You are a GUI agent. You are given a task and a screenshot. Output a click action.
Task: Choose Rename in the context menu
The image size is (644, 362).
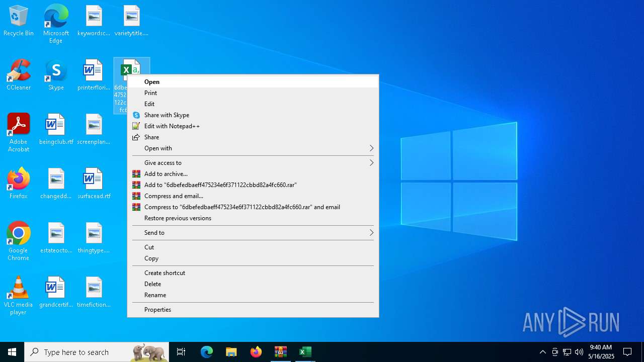(x=253, y=295)
